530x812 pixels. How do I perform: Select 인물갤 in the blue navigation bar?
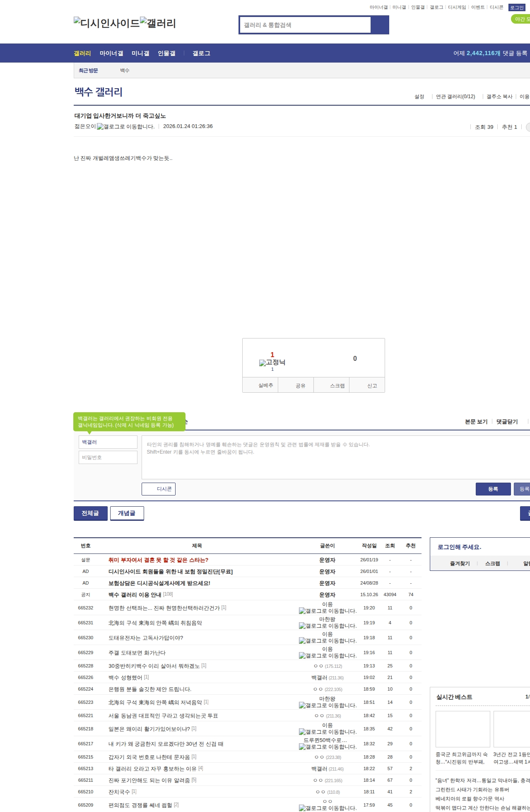point(166,53)
